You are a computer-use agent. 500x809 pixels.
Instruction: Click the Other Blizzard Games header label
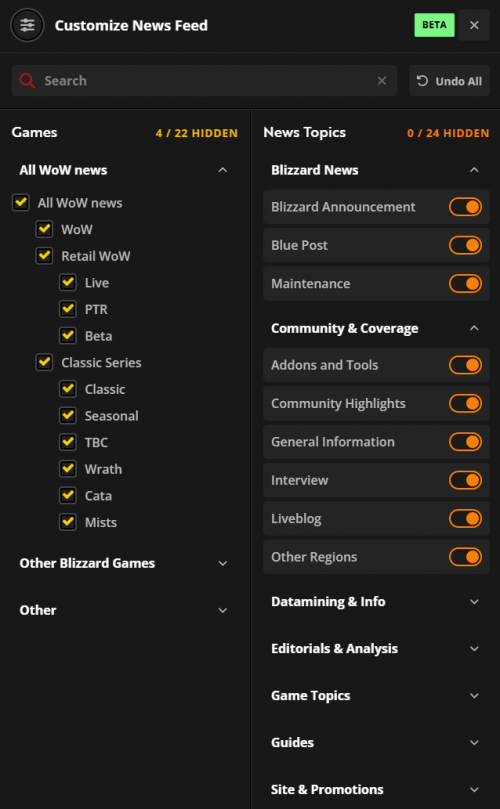coord(87,563)
